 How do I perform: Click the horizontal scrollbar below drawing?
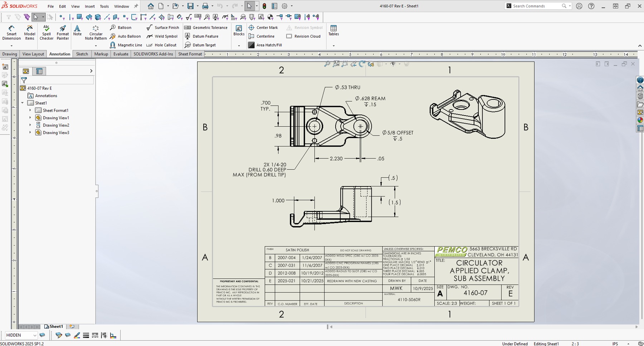pyautogui.click(x=483, y=327)
